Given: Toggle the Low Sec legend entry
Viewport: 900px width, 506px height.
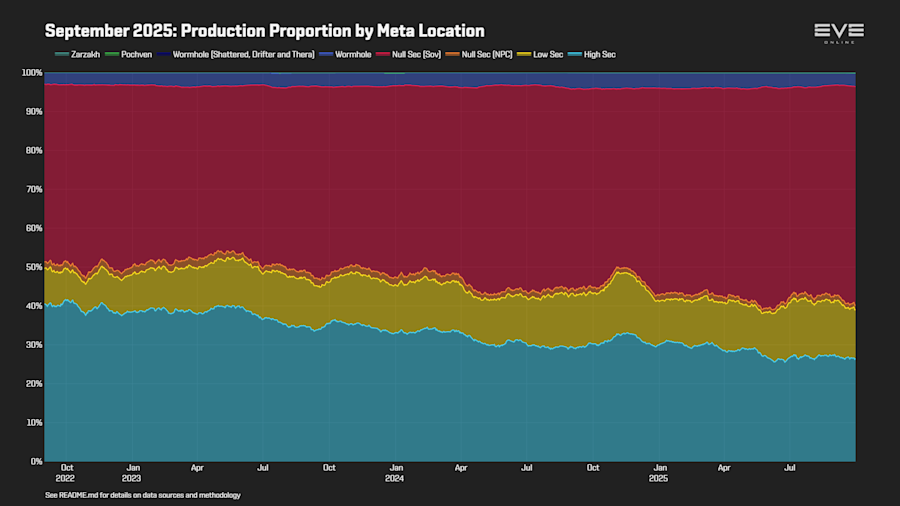Looking at the screenshot, I should [540, 55].
